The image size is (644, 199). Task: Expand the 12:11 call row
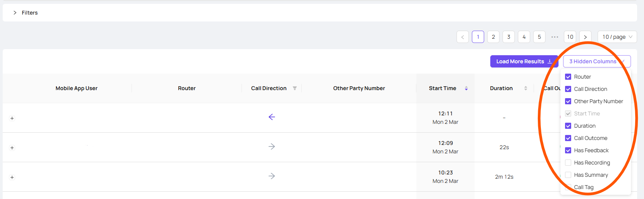point(12,118)
